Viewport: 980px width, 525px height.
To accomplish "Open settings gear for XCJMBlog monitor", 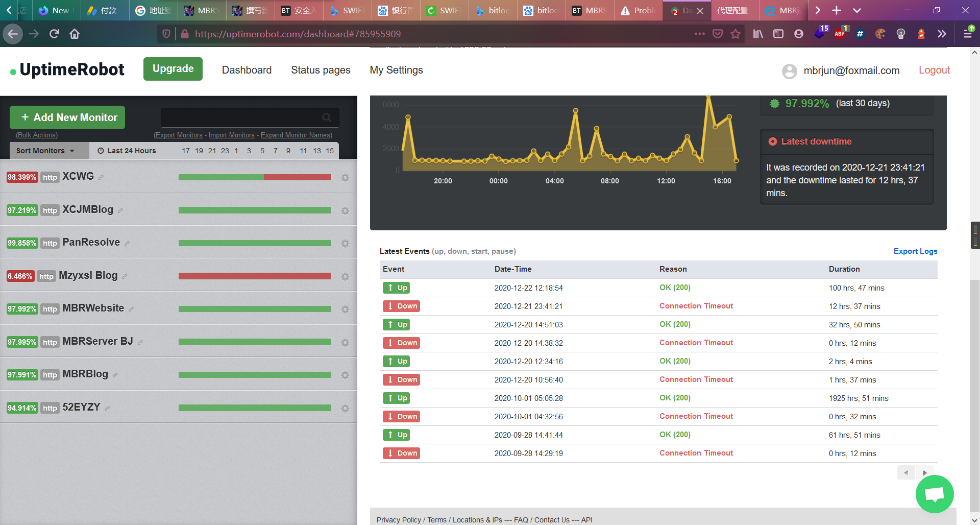I will tap(345, 211).
